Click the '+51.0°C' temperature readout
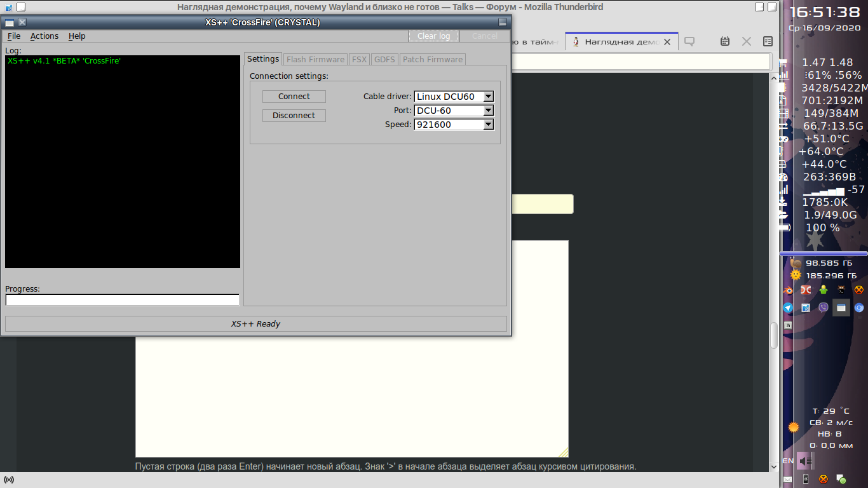Screen dimensions: 868x488 (x=826, y=139)
